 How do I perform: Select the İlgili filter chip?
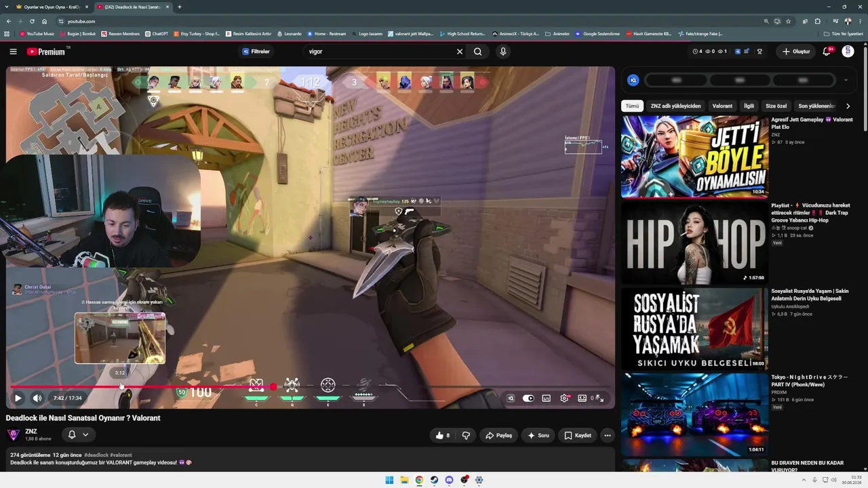[749, 106]
